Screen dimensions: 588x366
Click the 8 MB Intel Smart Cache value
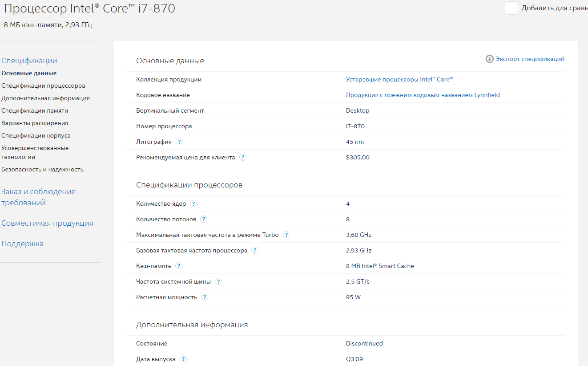380,266
